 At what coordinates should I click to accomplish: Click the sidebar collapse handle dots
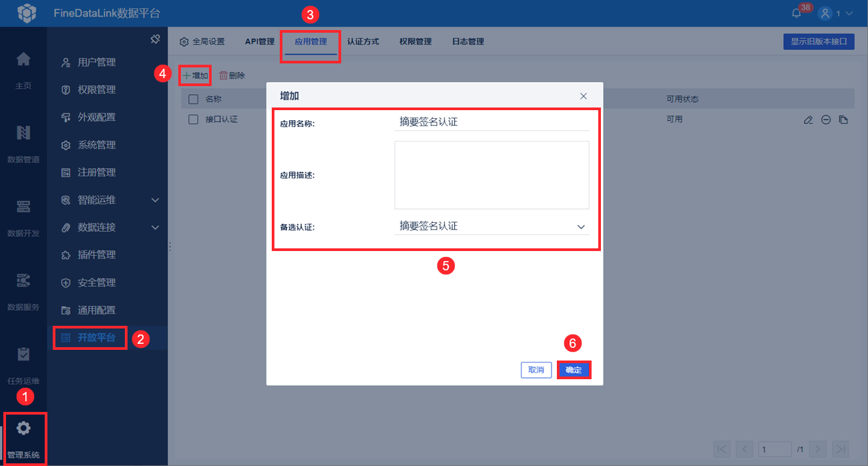(x=170, y=246)
